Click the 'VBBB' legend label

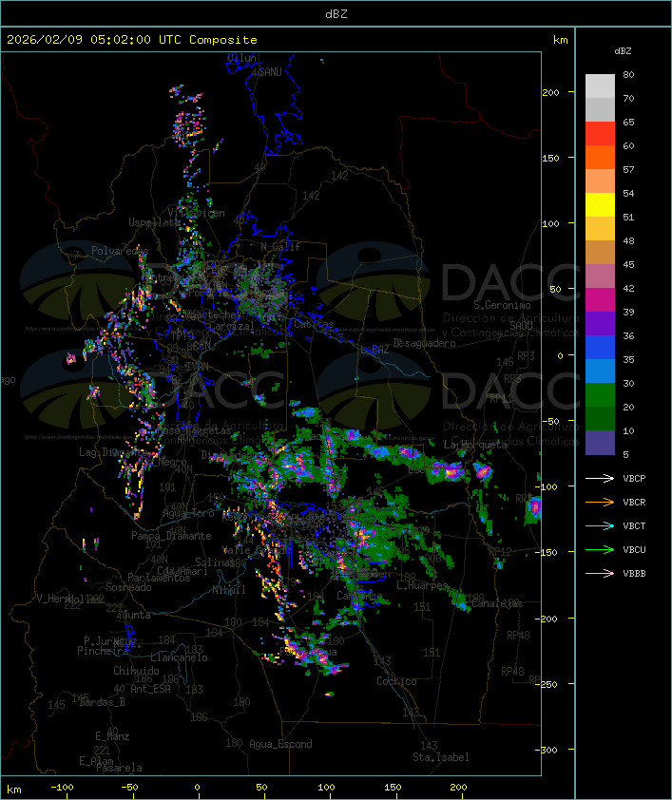[x=634, y=574]
